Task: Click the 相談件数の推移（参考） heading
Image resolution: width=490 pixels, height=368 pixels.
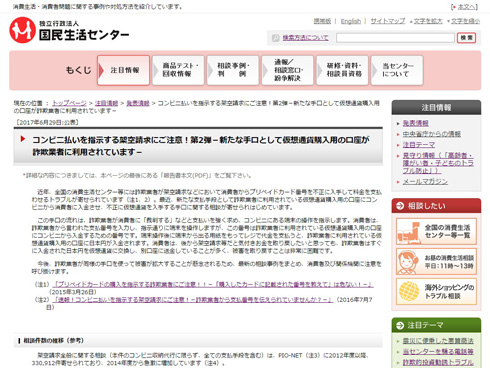Action: 53,340
